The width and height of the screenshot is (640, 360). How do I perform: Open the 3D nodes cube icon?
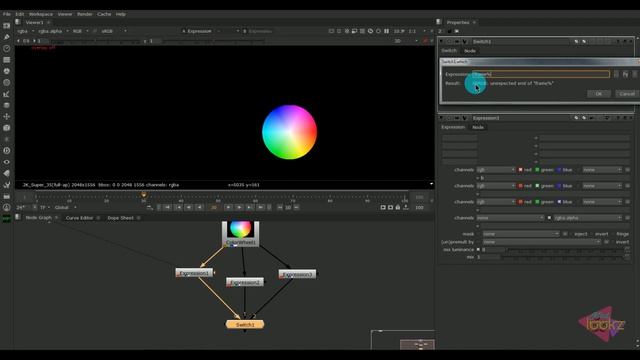[x=7, y=128]
